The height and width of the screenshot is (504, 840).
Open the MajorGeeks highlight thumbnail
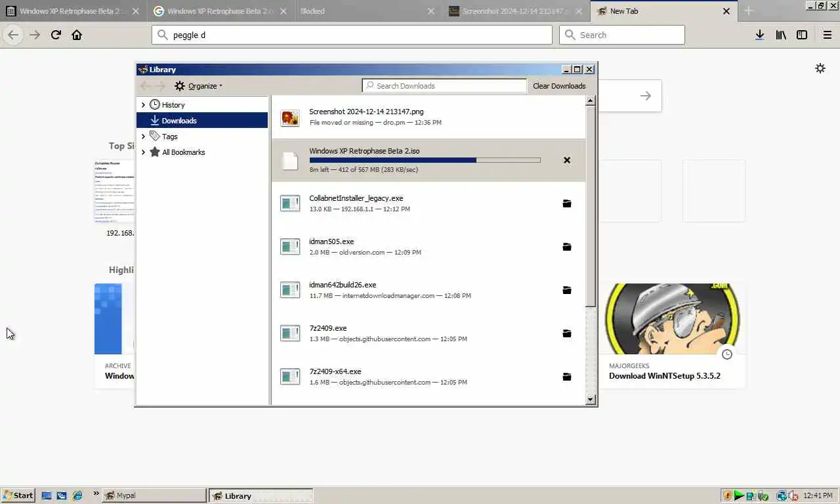point(674,319)
